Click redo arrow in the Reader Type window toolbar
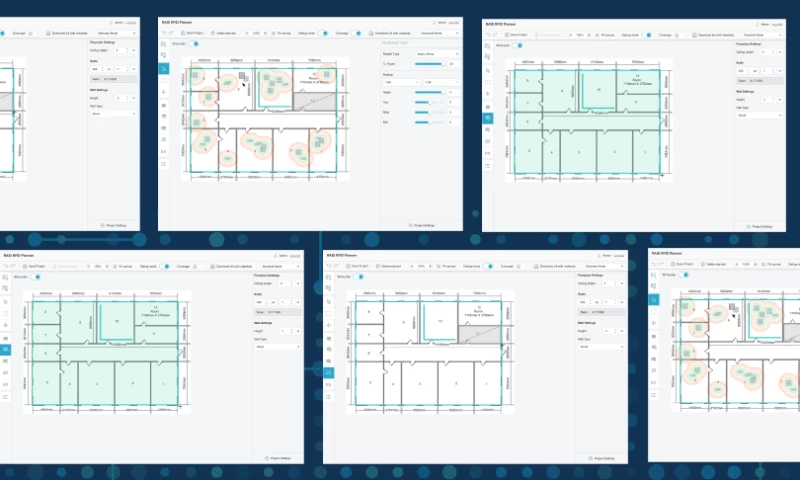The height and width of the screenshot is (480, 800). [x=171, y=33]
